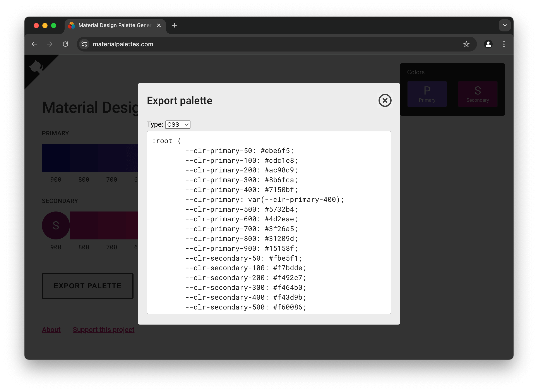538x392 pixels.
Task: Open a new tab with plus button
Action: click(x=174, y=25)
